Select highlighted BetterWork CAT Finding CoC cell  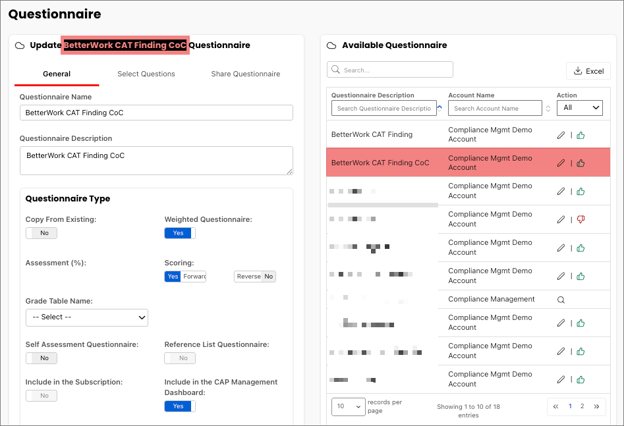(x=380, y=163)
